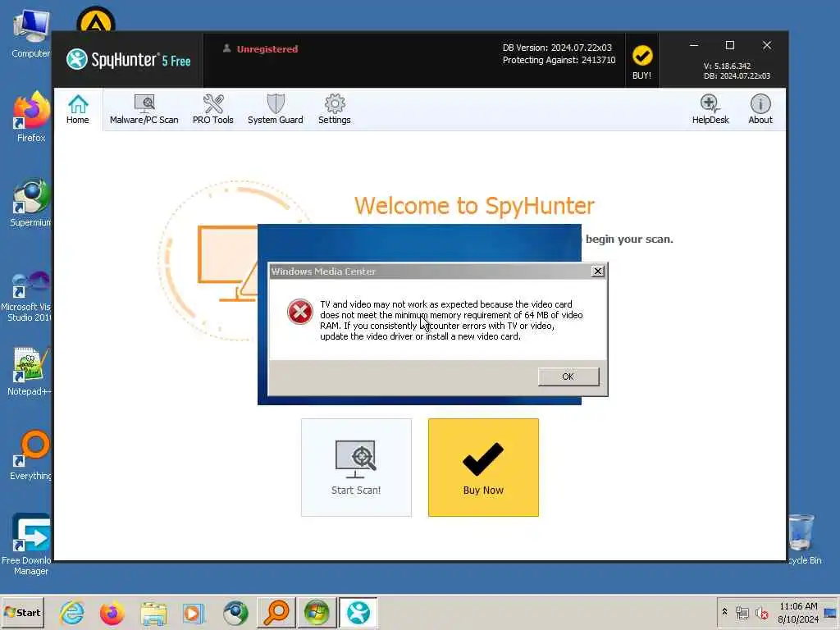Maximize the SpyHunter window
Image resolution: width=840 pixels, height=630 pixels.
point(729,46)
